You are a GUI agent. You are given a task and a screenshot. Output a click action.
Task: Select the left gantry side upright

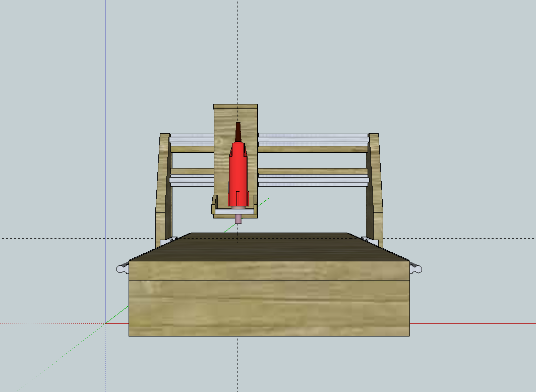coord(163,190)
